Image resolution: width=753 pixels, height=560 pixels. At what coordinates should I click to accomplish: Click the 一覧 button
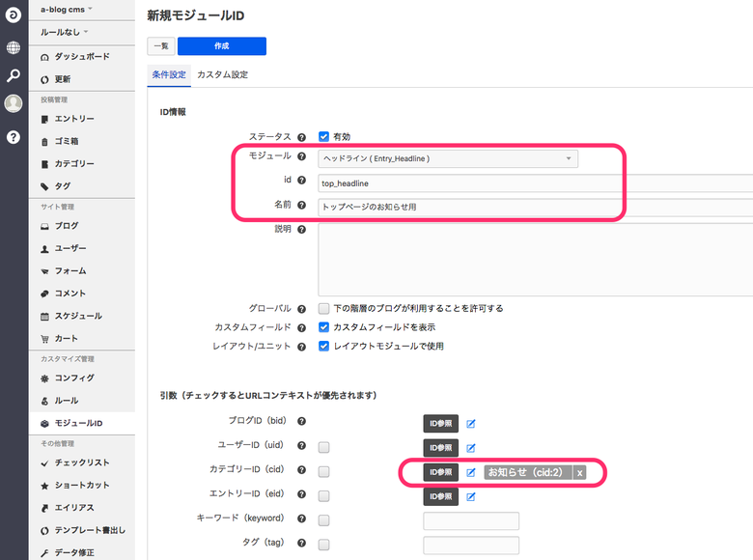point(160,46)
